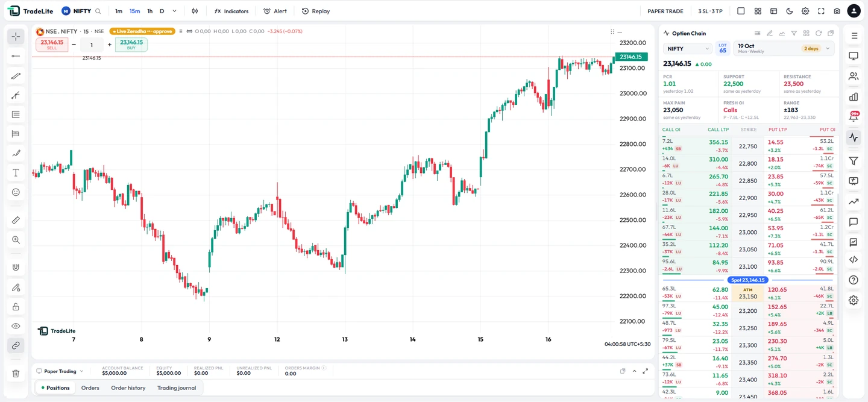Select the crosshair cursor tool

[x=16, y=37]
